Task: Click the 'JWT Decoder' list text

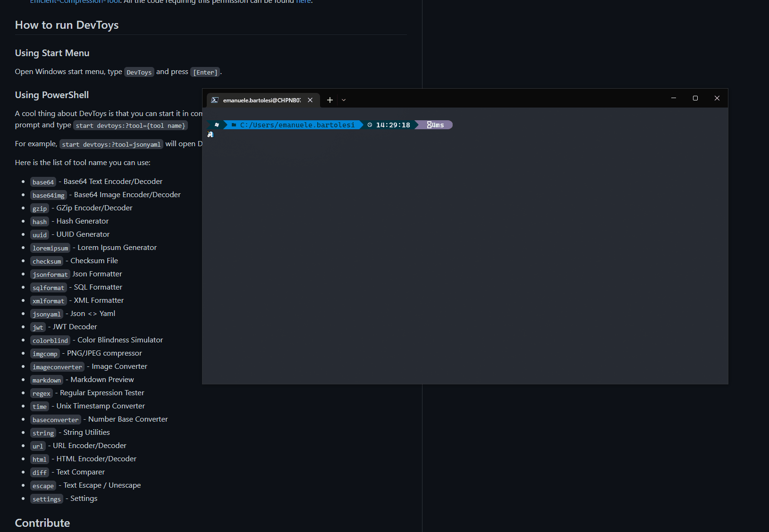Action: [x=75, y=327]
